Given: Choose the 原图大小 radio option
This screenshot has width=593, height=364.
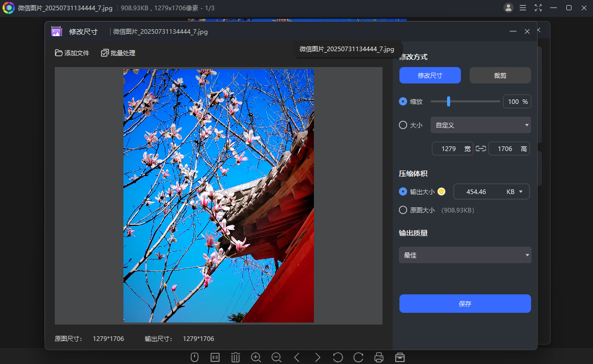Looking at the screenshot, I should click(403, 210).
